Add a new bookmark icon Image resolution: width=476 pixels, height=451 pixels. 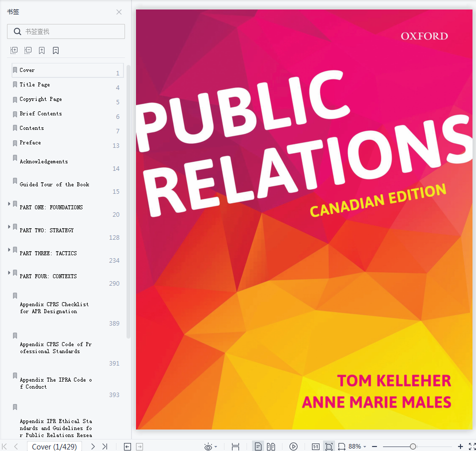(x=42, y=50)
